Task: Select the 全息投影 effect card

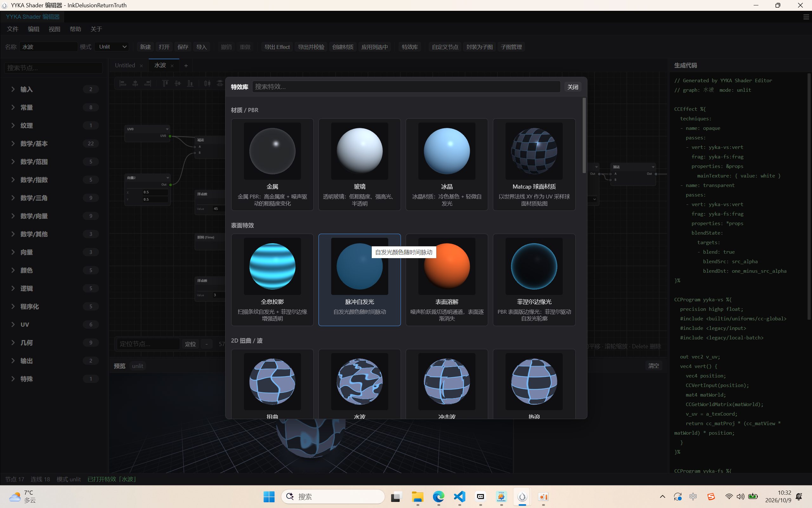Action: (x=272, y=280)
